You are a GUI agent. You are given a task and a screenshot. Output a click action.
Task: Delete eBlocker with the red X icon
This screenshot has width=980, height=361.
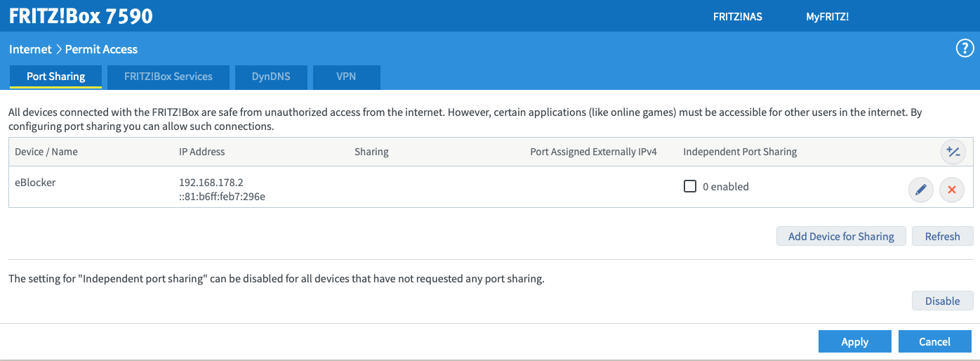pos(952,190)
